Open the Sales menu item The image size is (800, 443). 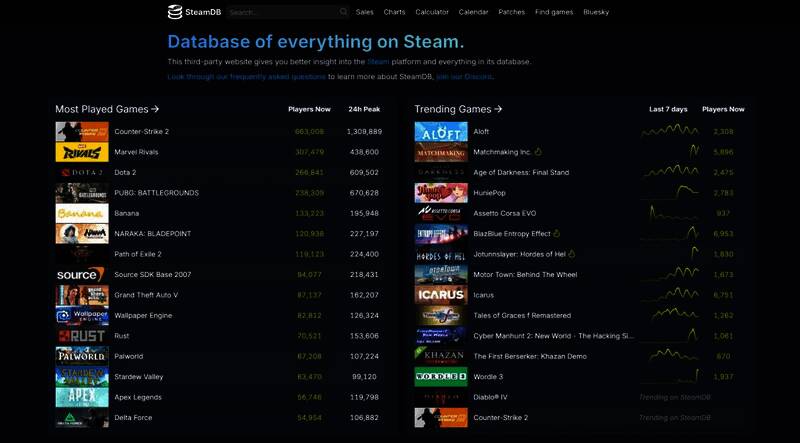coord(364,12)
